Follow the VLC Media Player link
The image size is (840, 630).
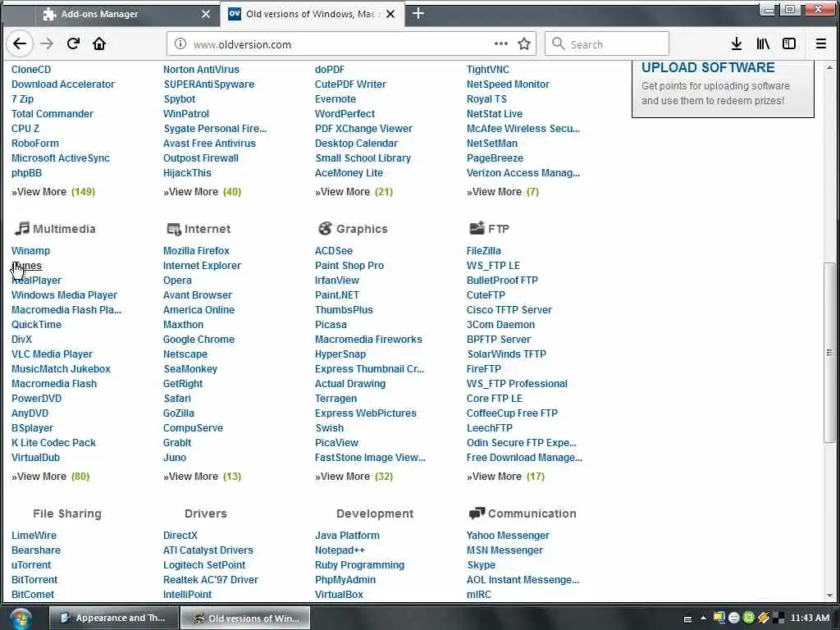pyautogui.click(x=52, y=354)
